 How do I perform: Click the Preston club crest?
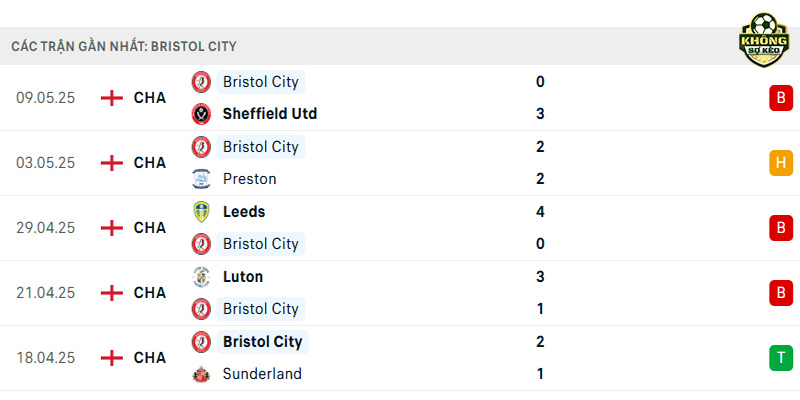tap(201, 179)
